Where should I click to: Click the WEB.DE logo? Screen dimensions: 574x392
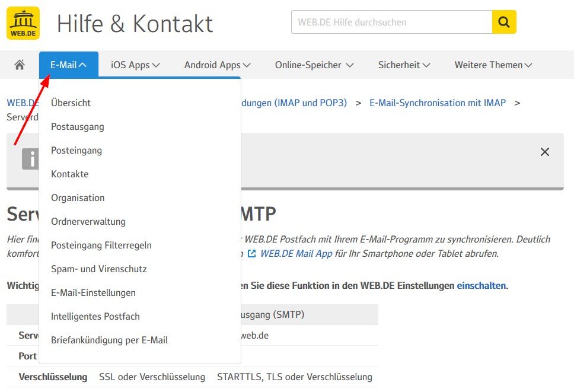tap(23, 23)
